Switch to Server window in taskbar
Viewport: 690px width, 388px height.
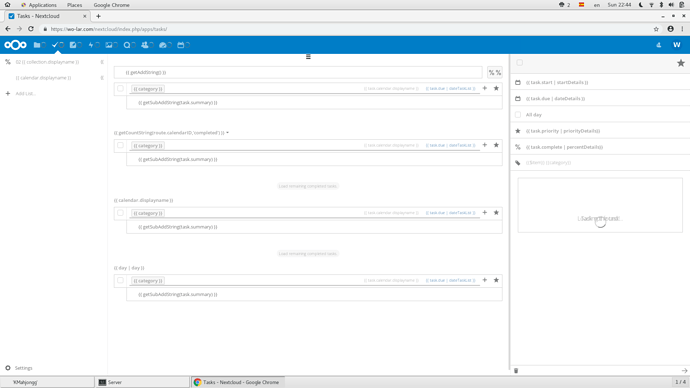143,382
